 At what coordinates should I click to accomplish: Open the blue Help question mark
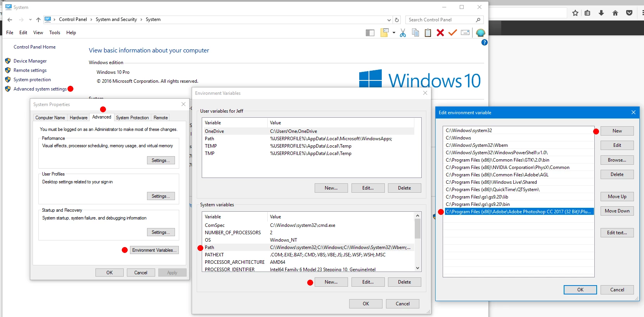(x=484, y=42)
